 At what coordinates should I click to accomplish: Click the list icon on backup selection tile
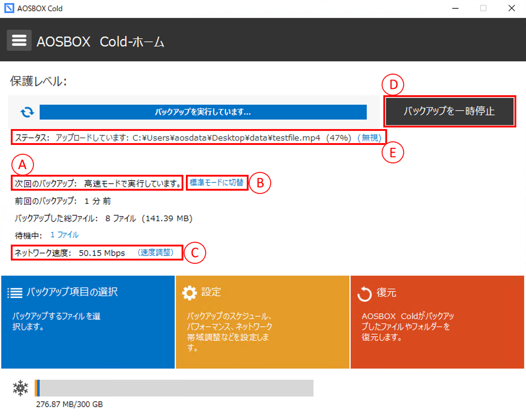click(x=15, y=293)
